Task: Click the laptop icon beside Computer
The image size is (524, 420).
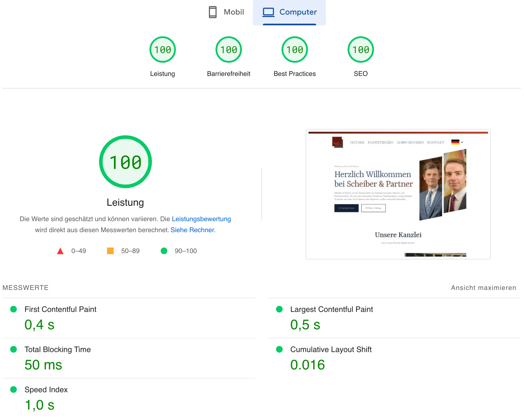Action: click(x=268, y=12)
